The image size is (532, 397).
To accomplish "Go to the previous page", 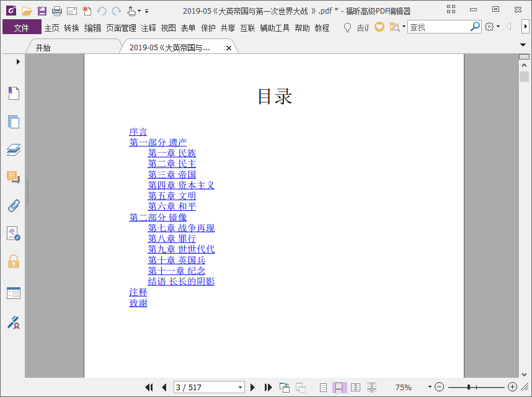I will (164, 387).
